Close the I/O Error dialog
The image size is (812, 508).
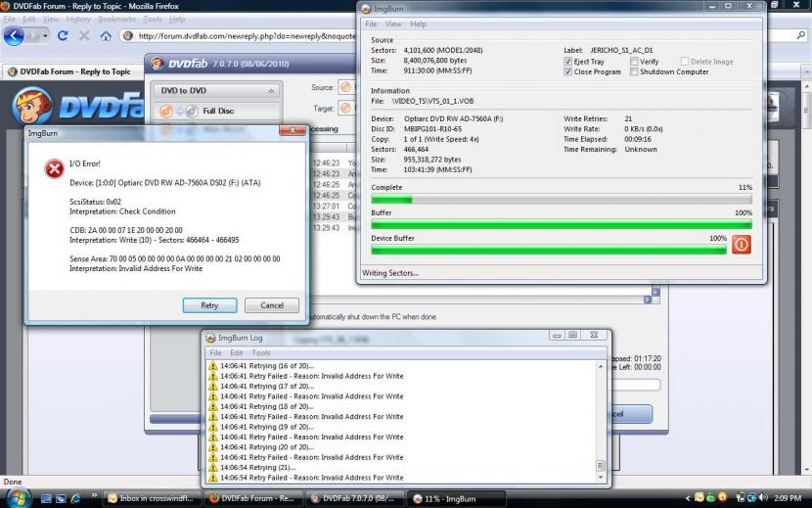pos(293,130)
